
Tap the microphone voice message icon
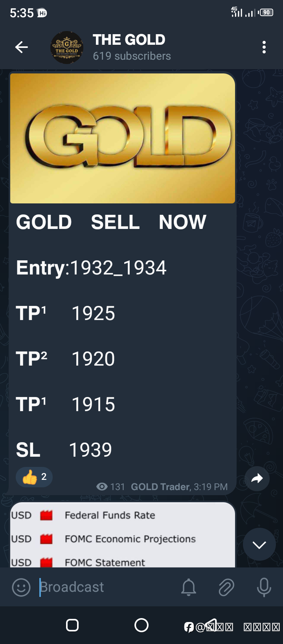pyautogui.click(x=264, y=587)
